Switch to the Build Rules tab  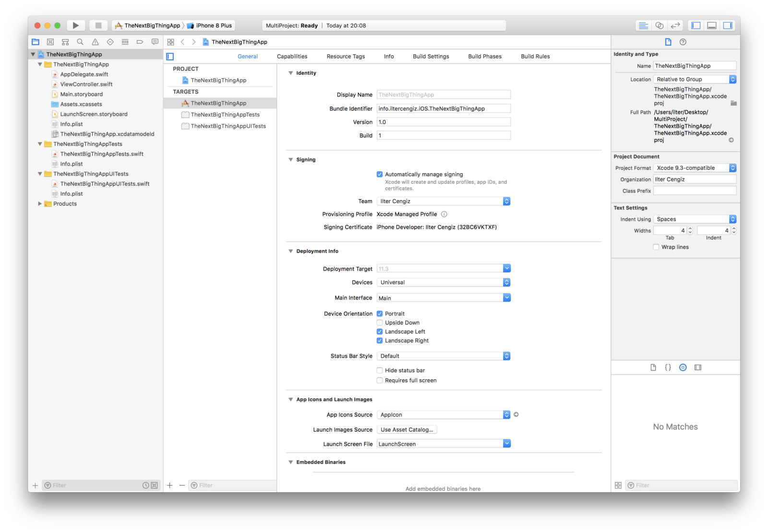[535, 57]
